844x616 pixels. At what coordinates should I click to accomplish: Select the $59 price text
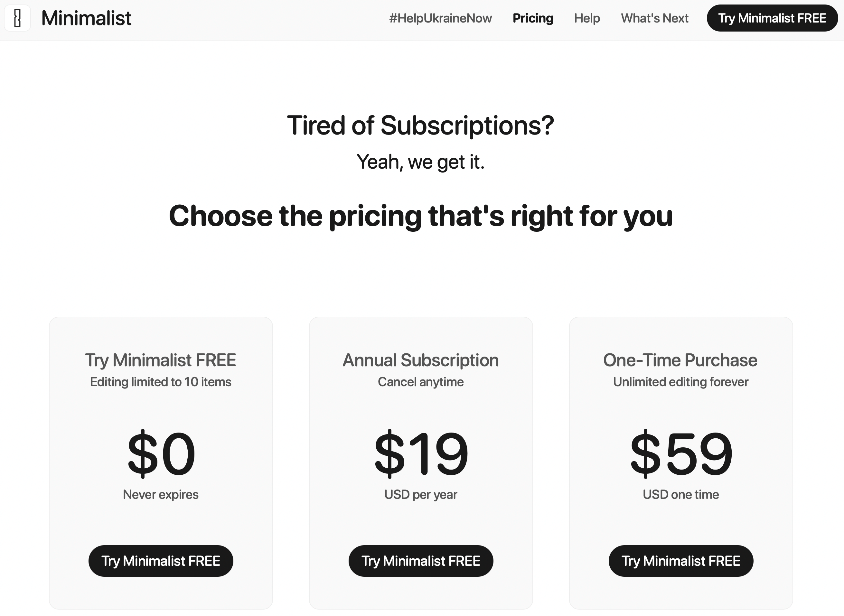click(x=681, y=453)
